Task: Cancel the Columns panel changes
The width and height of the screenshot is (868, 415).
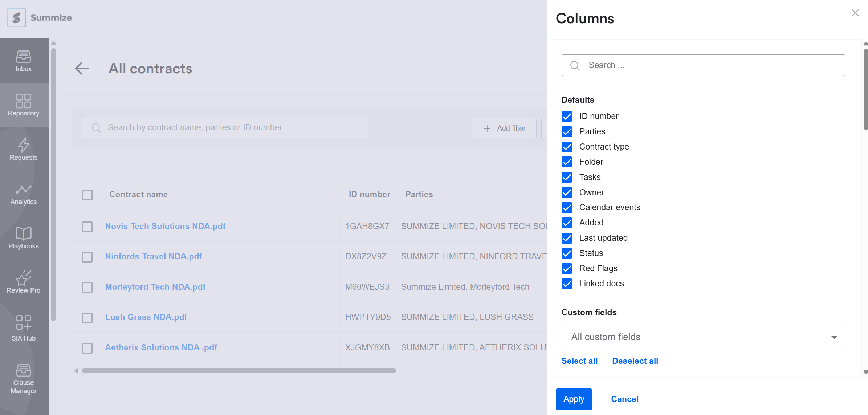Action: point(624,399)
